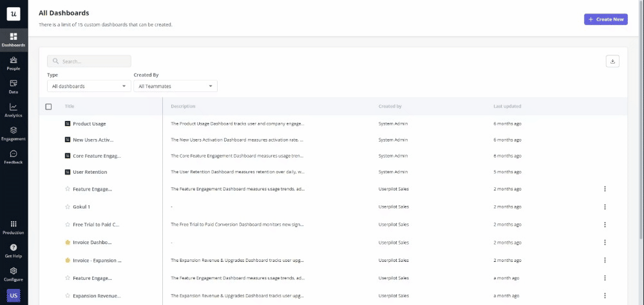Switch environment via Production icon
Screen dimensions: 644x305
pos(14,226)
